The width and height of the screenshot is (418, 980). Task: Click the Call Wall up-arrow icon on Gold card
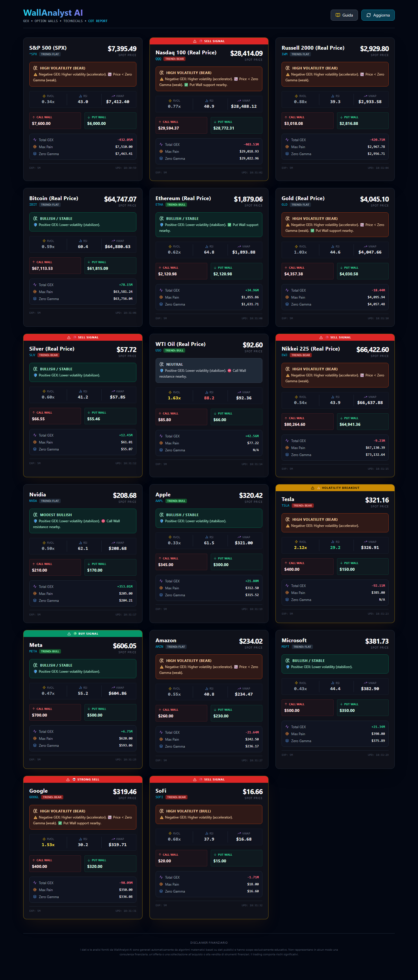(286, 268)
